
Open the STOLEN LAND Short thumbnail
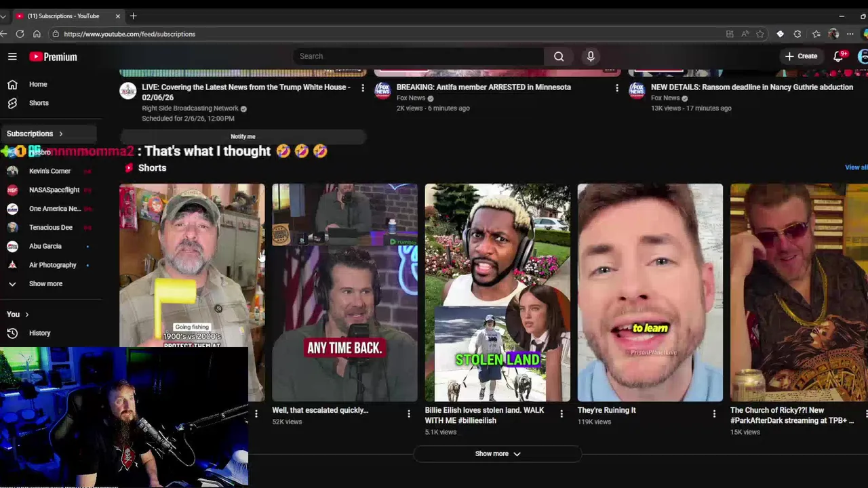(x=497, y=293)
